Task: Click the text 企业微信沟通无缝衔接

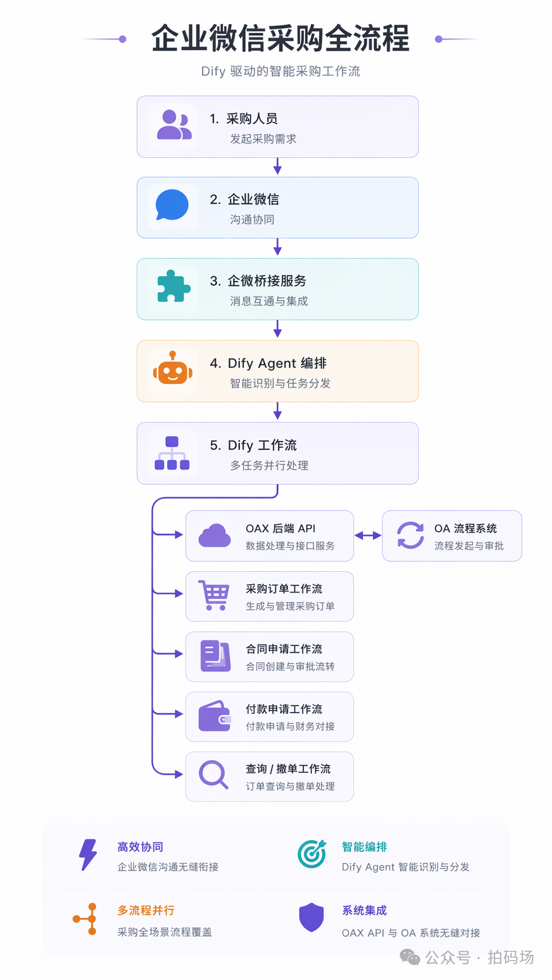Action: click(x=168, y=866)
